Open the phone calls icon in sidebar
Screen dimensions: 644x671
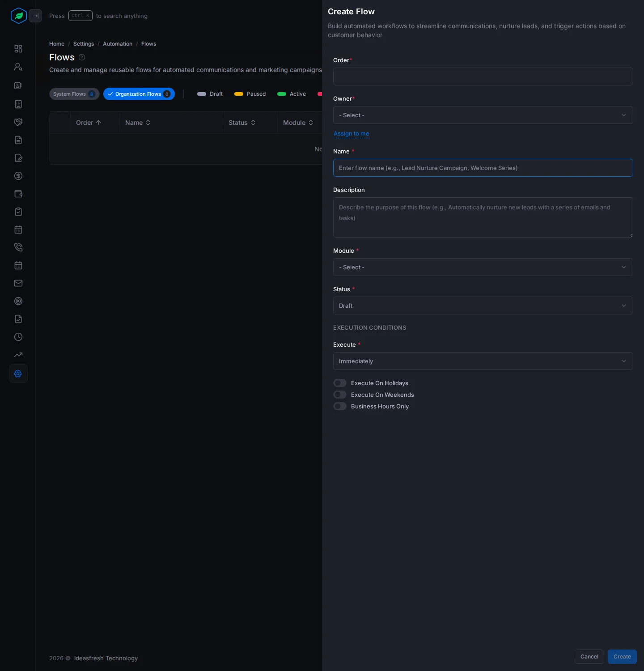(18, 247)
